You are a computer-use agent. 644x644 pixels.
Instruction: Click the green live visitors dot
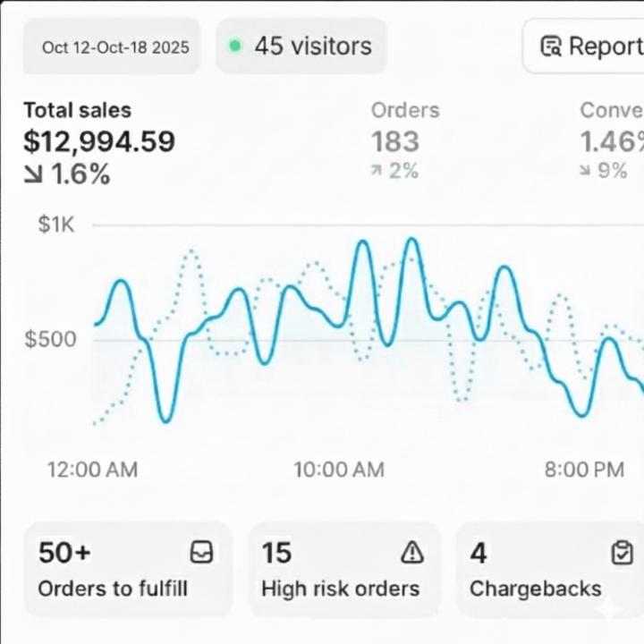pyautogui.click(x=235, y=46)
